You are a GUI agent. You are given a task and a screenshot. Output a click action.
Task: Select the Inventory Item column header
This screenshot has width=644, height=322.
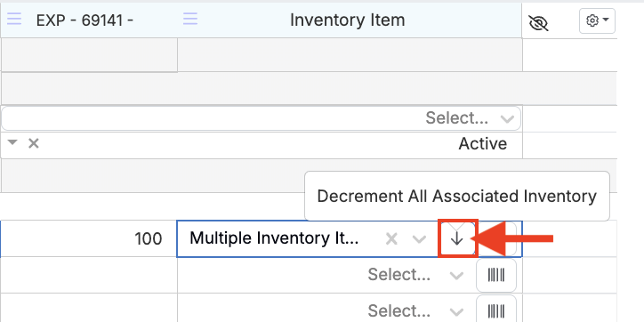[350, 20]
